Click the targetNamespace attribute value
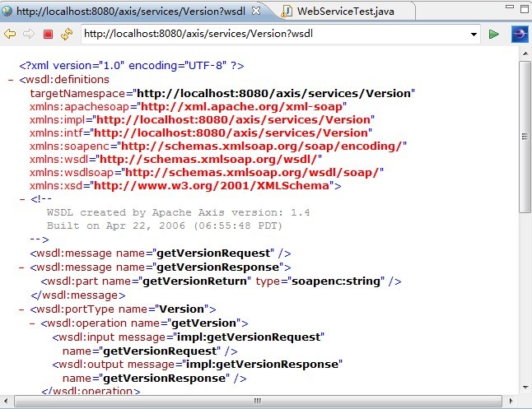Image resolution: width=532 pixels, height=409 pixels. click(x=273, y=93)
